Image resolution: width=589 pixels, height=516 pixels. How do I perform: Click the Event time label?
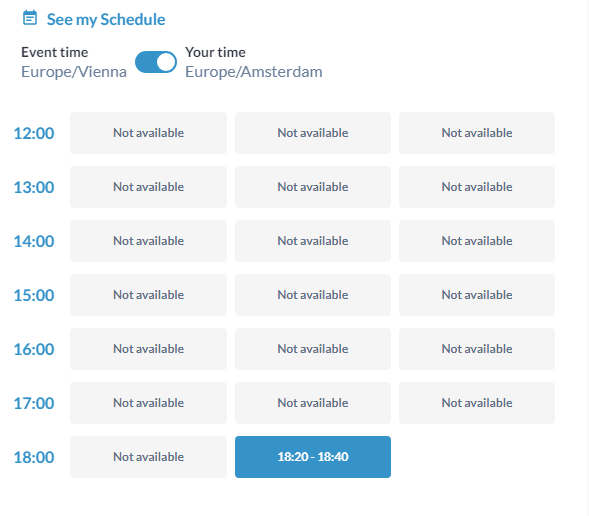(54, 52)
